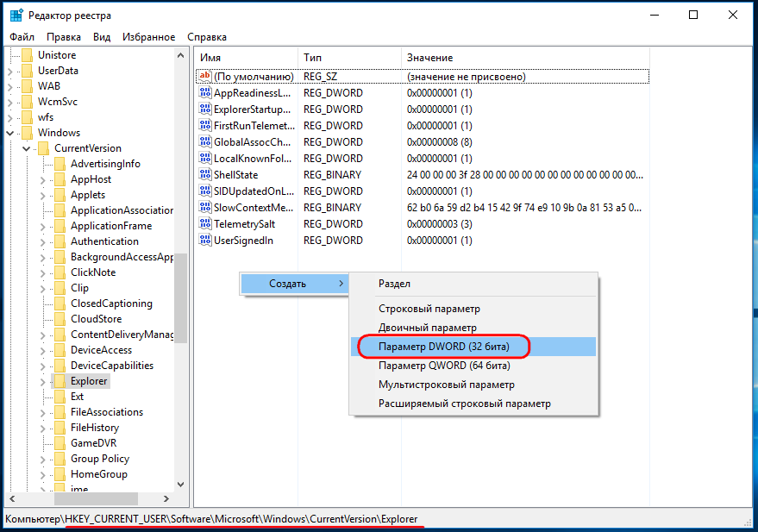
Task: Click the AdvertisingInfo folder icon
Action: [60, 164]
